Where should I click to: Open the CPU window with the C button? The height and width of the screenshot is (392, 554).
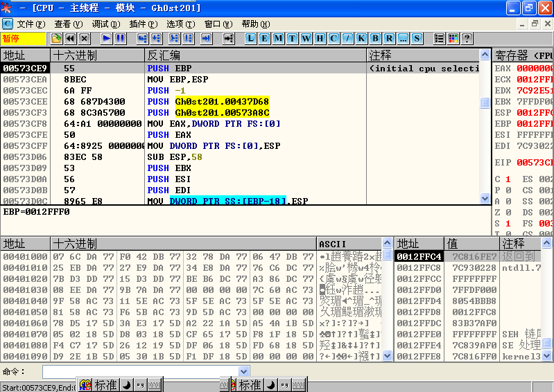(334, 39)
